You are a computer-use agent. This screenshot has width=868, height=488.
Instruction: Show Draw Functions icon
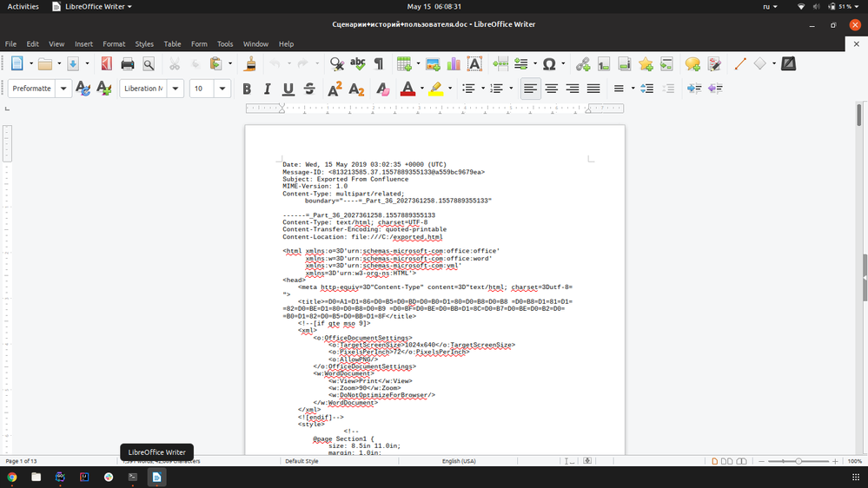pos(788,64)
